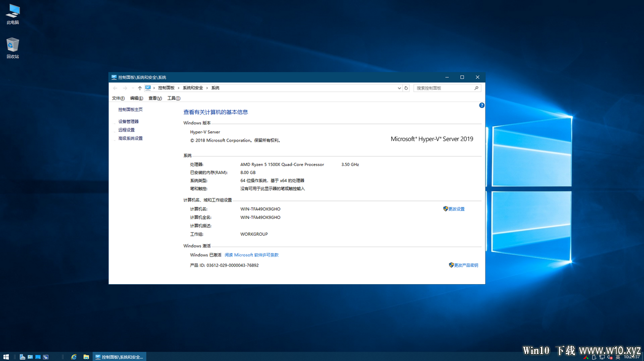The height and width of the screenshot is (361, 644).
Task: Expand the address bar history dropdown
Action: click(x=399, y=88)
